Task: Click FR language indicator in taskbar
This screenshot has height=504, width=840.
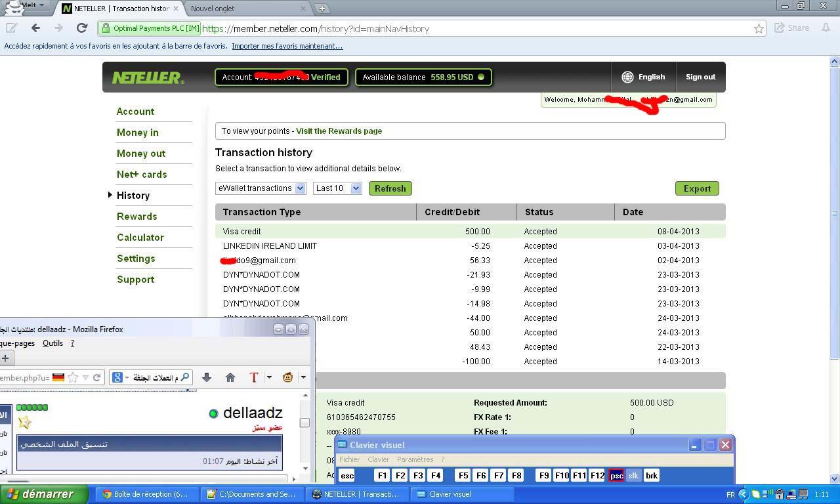Action: pyautogui.click(x=730, y=494)
